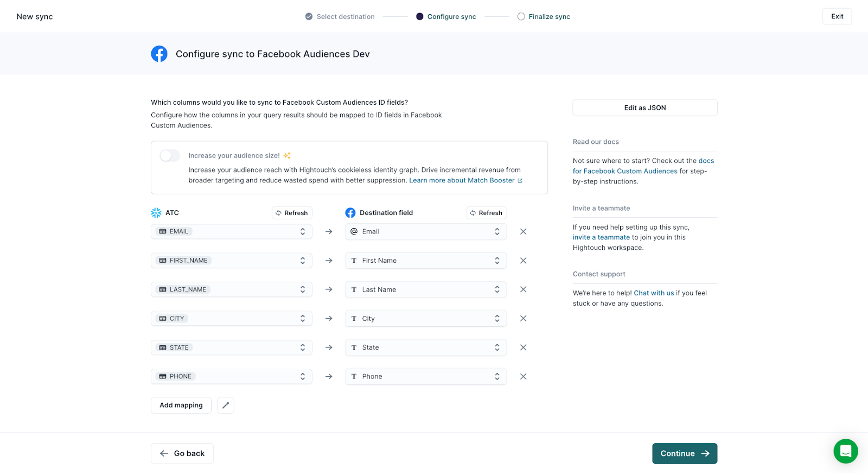Open the EMAIL source column dropdown
Image resolution: width=868 pixels, height=474 pixels.
232,231
